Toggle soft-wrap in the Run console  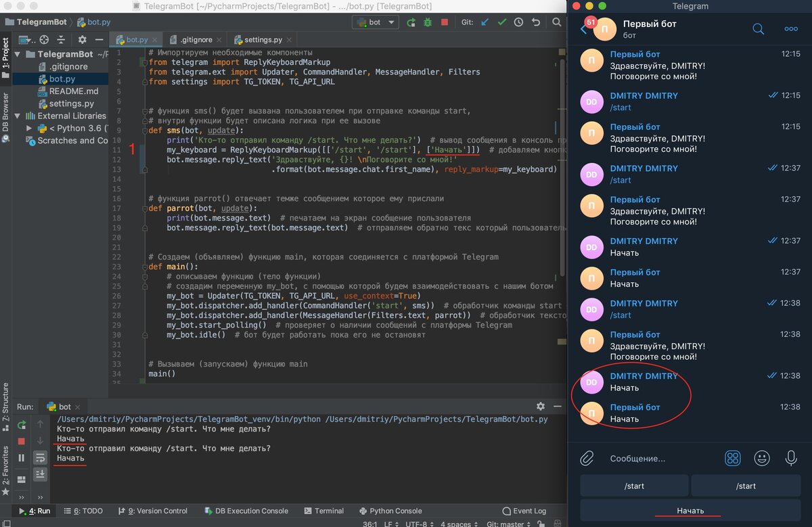[x=40, y=458]
